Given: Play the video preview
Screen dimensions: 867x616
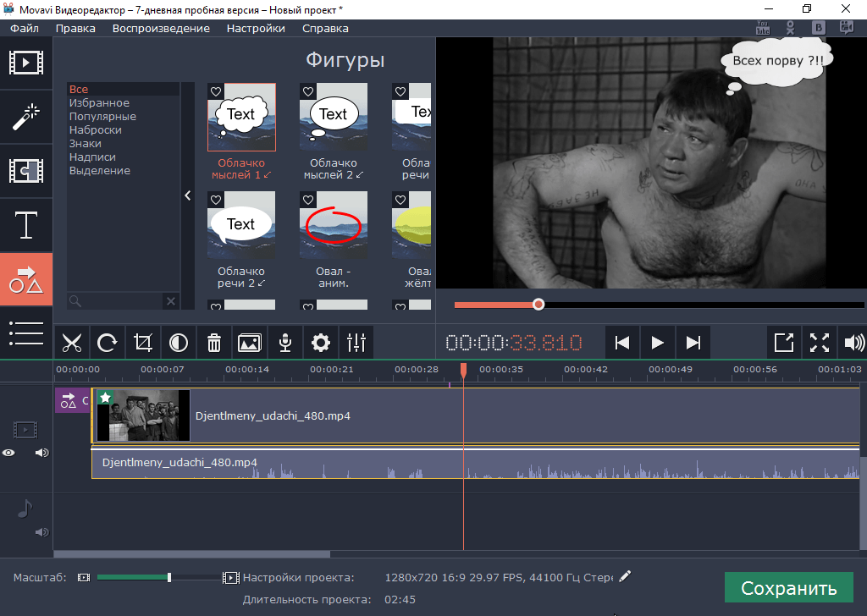Looking at the screenshot, I should click(657, 343).
